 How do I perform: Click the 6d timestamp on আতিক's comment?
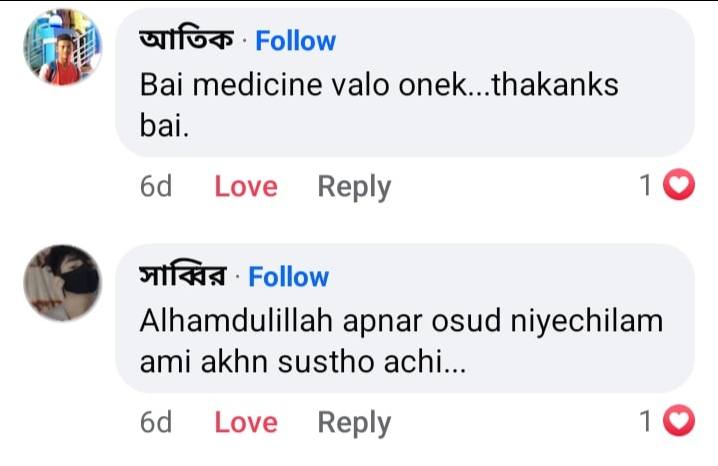[156, 186]
